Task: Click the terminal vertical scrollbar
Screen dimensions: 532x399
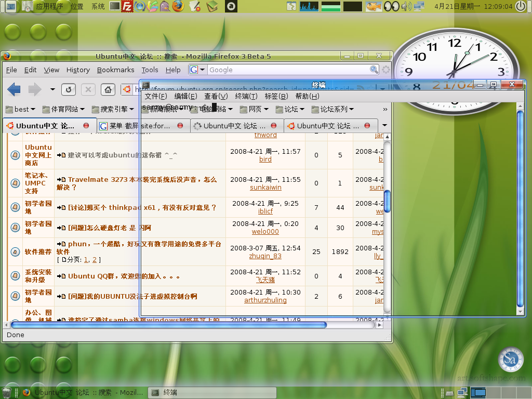Action: [x=521, y=209]
